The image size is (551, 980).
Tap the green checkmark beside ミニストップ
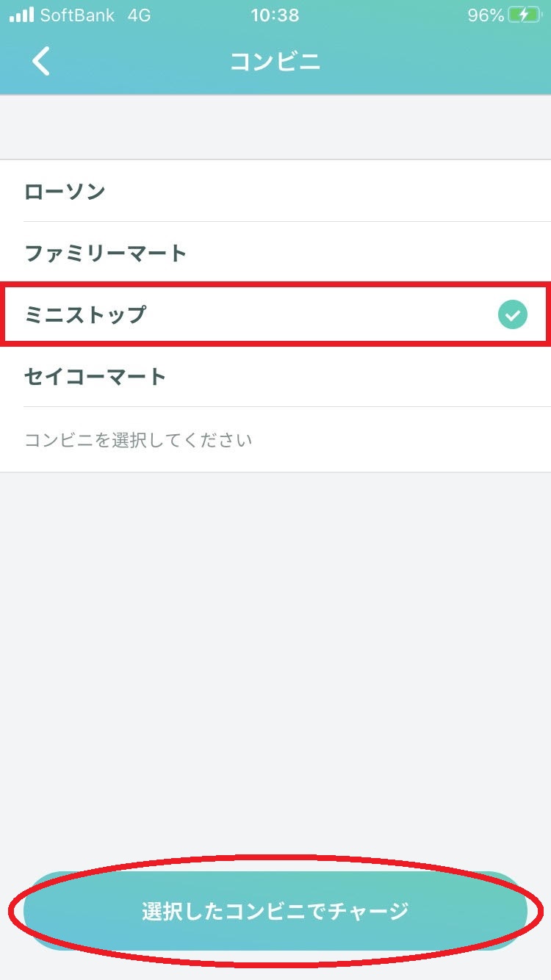pos(513,315)
